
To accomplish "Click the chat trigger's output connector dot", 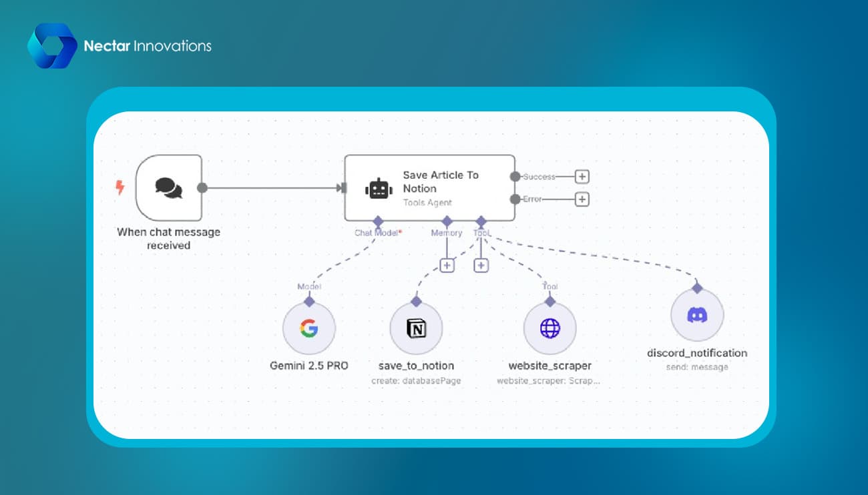I will 202,187.
